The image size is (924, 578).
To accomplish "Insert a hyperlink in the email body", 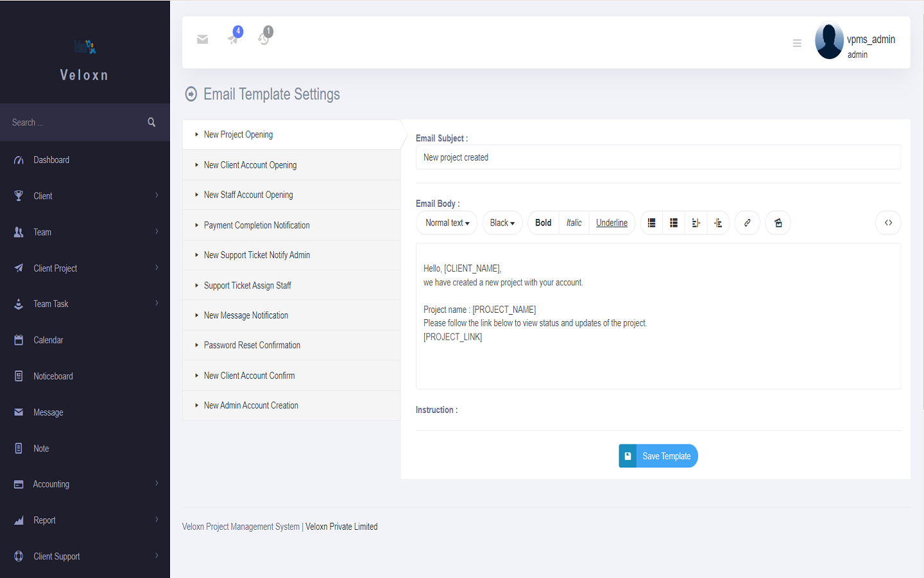I will (747, 223).
